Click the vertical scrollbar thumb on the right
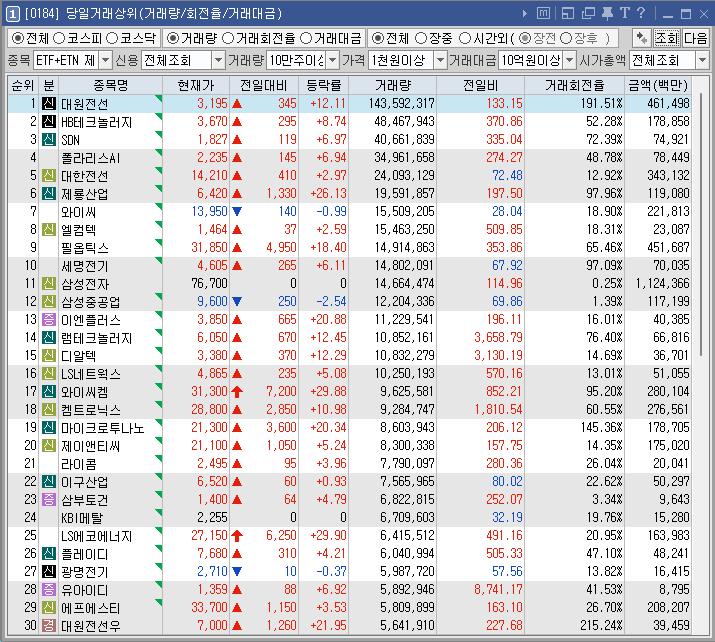 click(x=701, y=223)
